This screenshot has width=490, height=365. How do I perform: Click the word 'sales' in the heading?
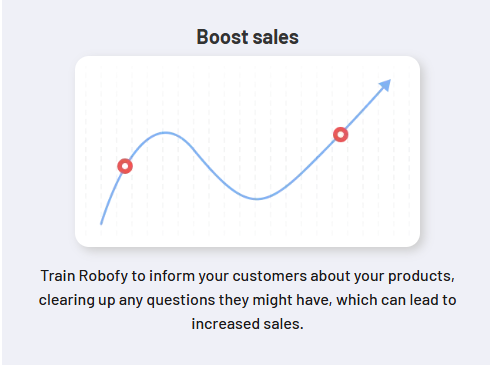(x=276, y=37)
